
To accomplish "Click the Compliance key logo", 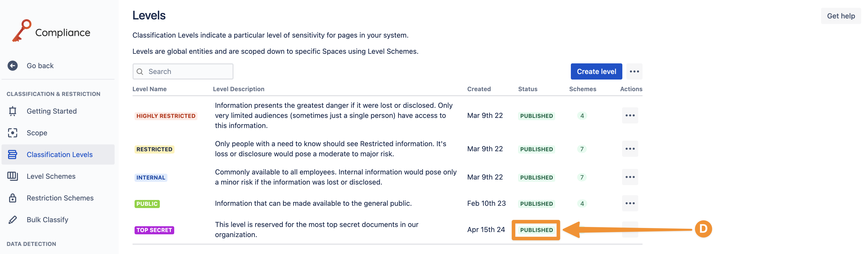I will (21, 30).
